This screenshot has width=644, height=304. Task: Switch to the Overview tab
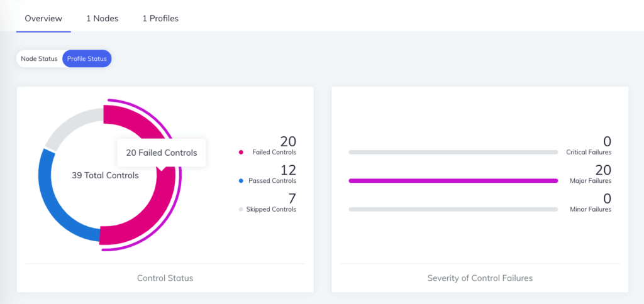coord(43,18)
